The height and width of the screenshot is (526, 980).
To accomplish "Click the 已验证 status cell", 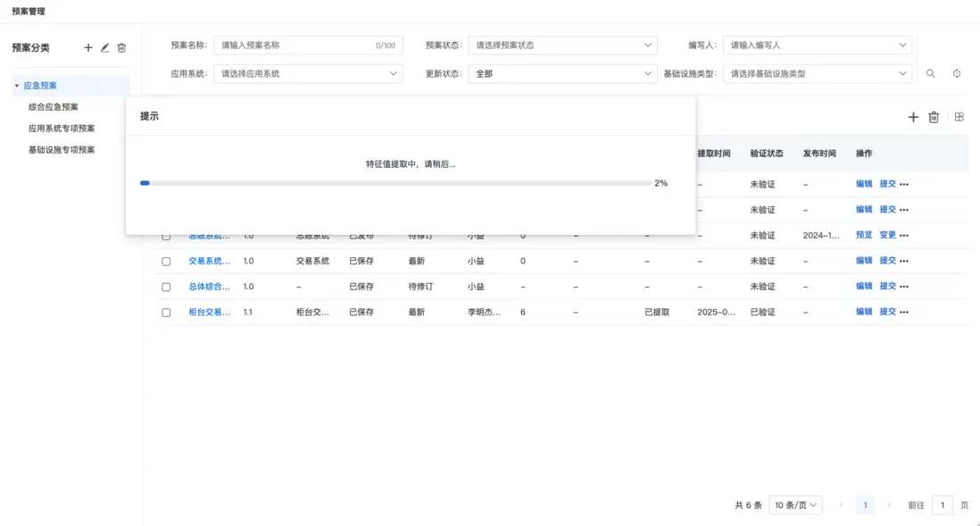I will pyautogui.click(x=762, y=312).
